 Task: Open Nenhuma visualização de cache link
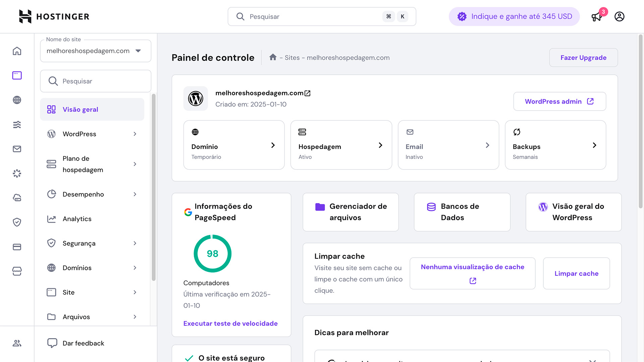(x=472, y=274)
